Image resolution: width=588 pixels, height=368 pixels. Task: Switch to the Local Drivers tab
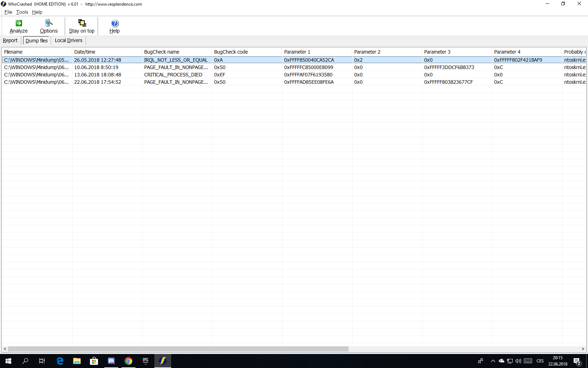(x=69, y=40)
